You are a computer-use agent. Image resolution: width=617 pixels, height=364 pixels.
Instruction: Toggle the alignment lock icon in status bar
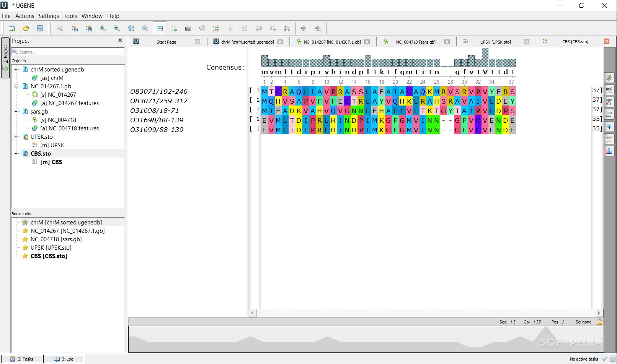(599, 322)
